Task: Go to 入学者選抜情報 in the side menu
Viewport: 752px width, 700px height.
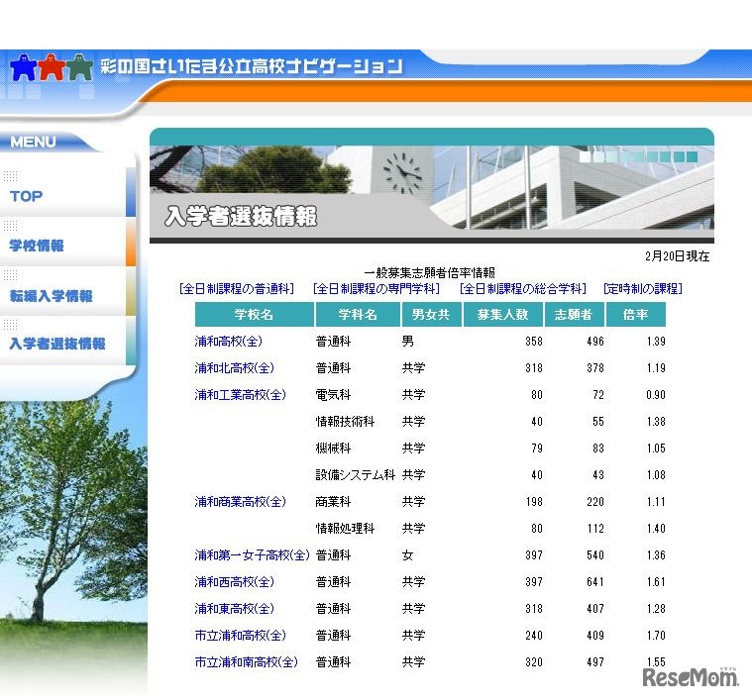Action: pyautogui.click(x=57, y=344)
